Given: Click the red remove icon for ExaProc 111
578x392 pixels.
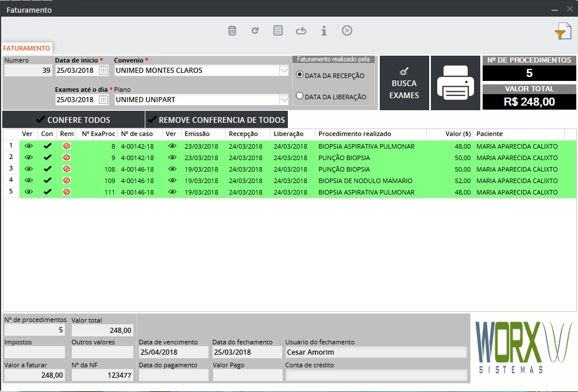Looking at the screenshot, I should coord(66,192).
